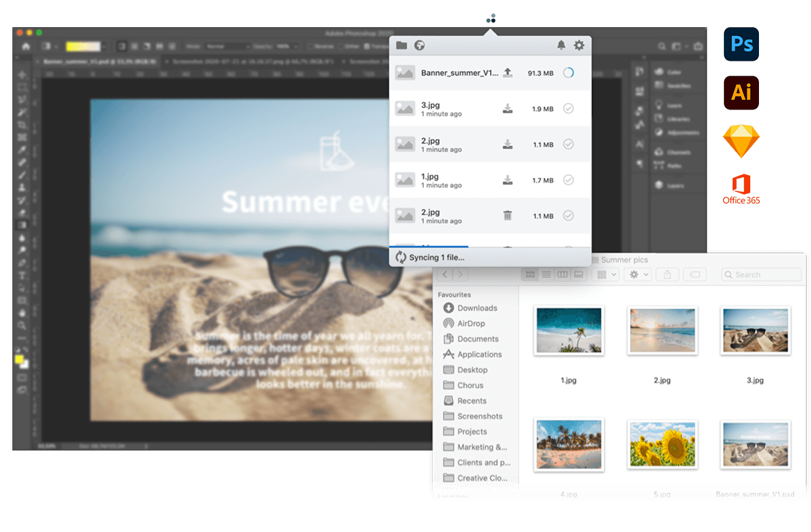Select the Move tool in Photoshop

(22, 74)
